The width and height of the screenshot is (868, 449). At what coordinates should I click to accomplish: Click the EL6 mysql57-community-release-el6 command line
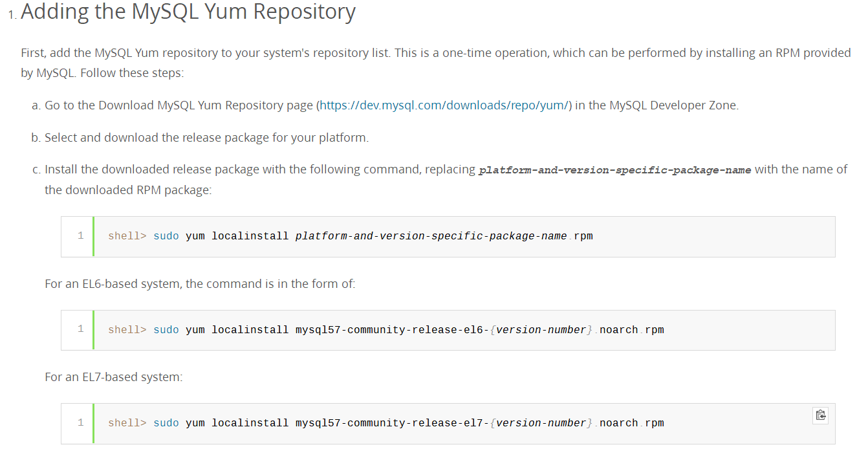(386, 330)
